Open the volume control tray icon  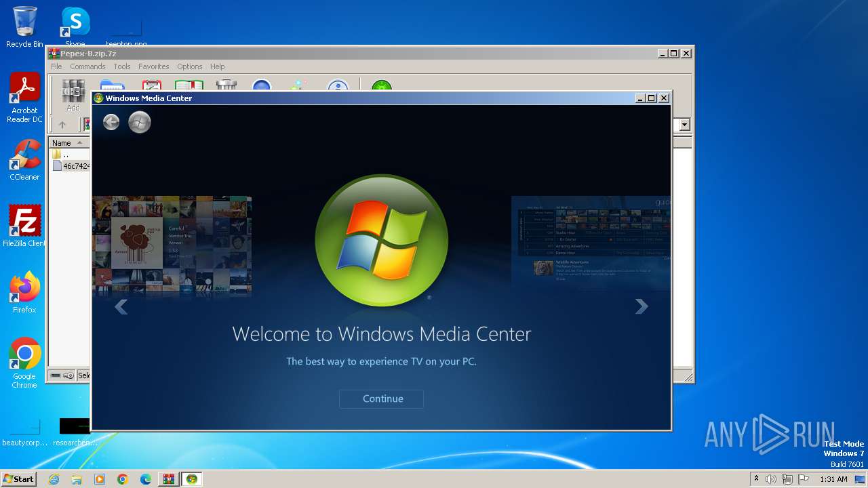(771, 479)
